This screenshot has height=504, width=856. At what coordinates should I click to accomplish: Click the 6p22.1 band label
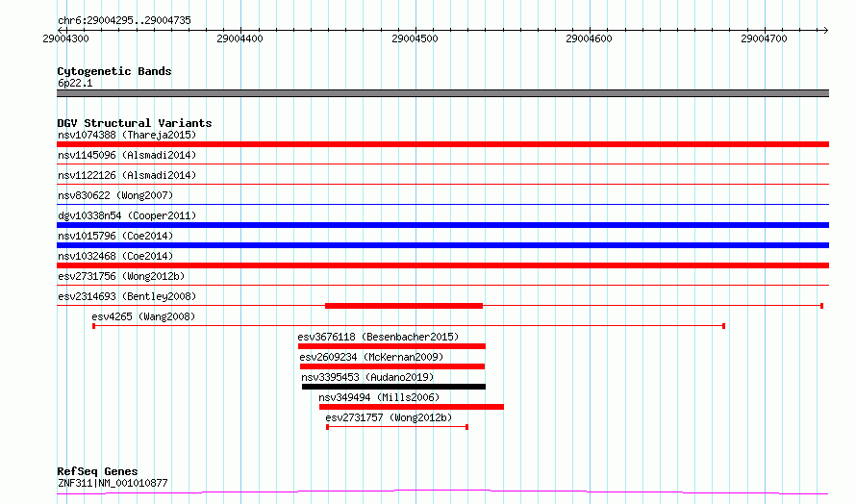[x=75, y=83]
